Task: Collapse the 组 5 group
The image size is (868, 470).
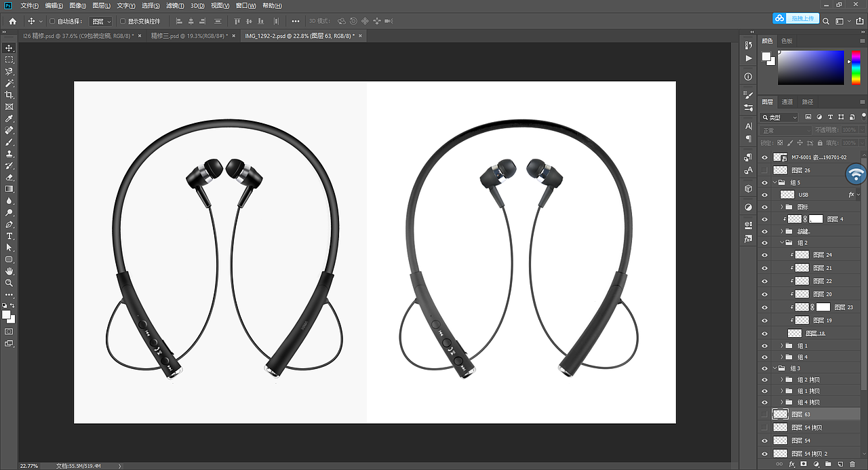Action: (x=774, y=182)
